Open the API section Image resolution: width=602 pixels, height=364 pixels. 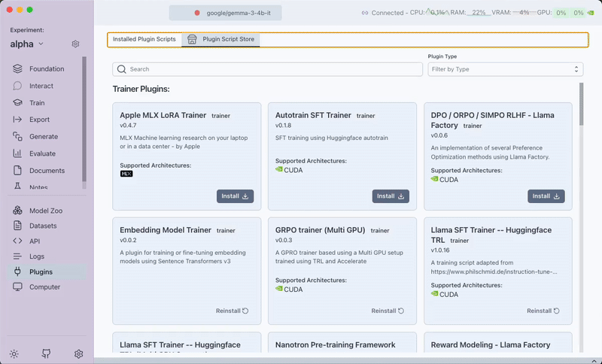click(x=35, y=241)
